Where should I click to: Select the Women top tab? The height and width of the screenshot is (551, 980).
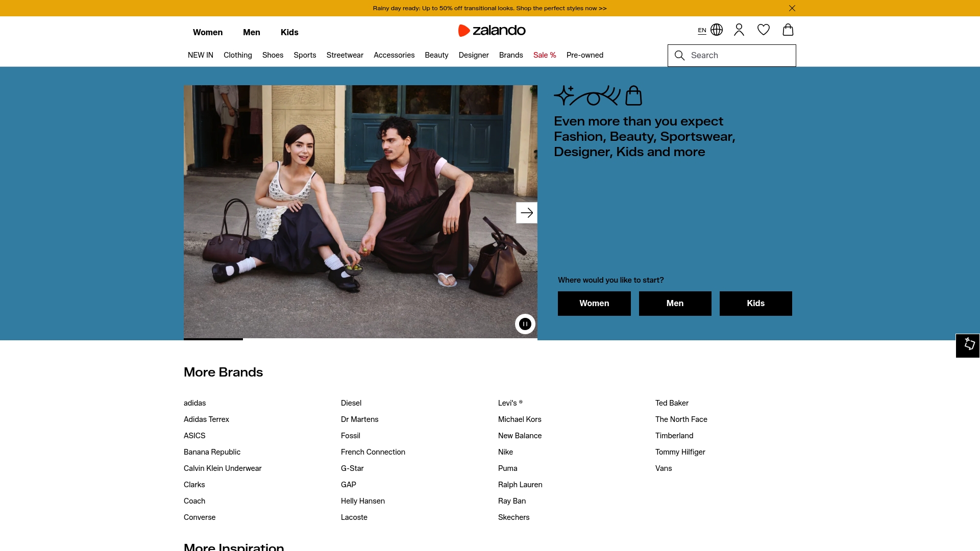coord(208,32)
